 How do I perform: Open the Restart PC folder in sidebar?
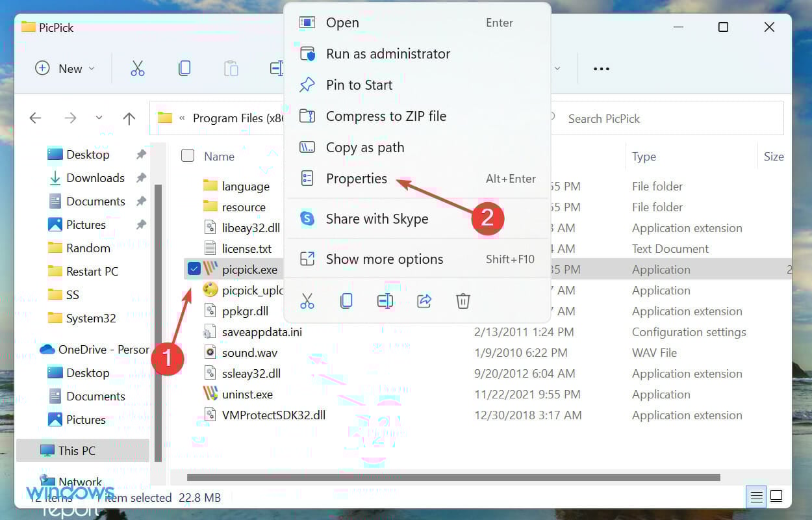(x=92, y=271)
